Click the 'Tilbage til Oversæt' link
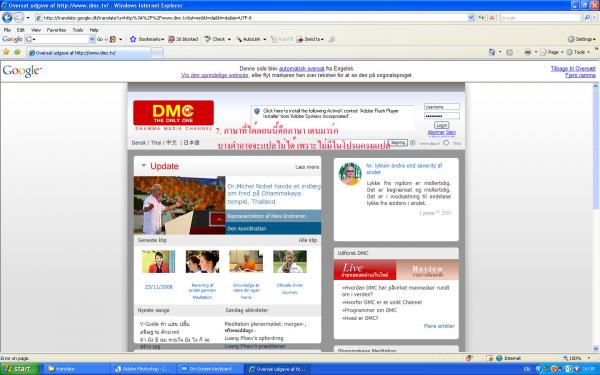Screen dimensions: 600x375 tap(573, 68)
